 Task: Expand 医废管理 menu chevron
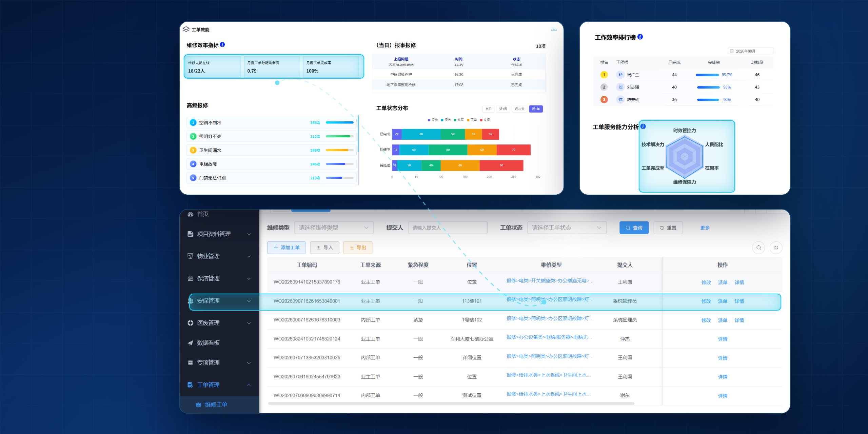249,323
